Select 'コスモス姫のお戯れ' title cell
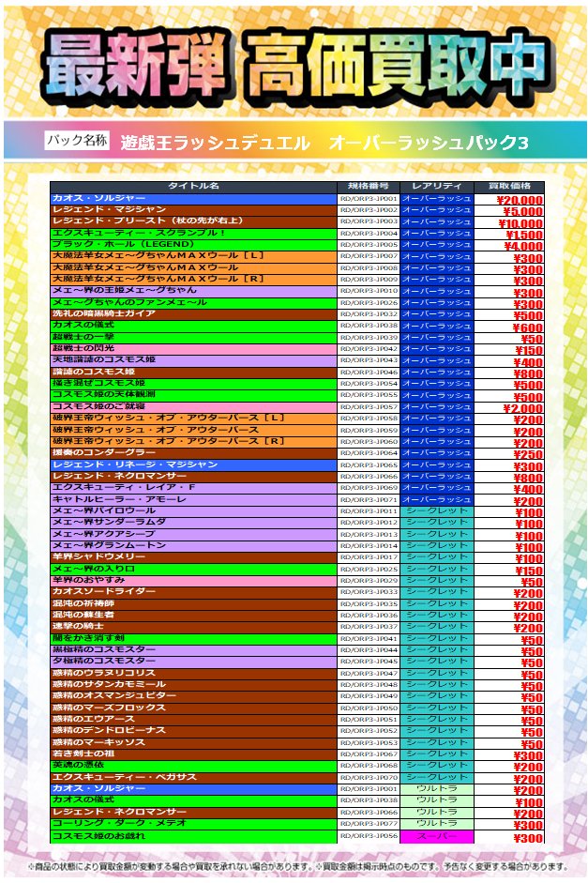 193,837
